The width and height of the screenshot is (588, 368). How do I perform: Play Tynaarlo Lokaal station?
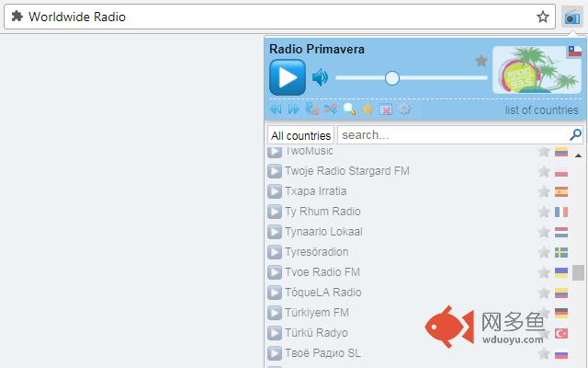tap(275, 232)
